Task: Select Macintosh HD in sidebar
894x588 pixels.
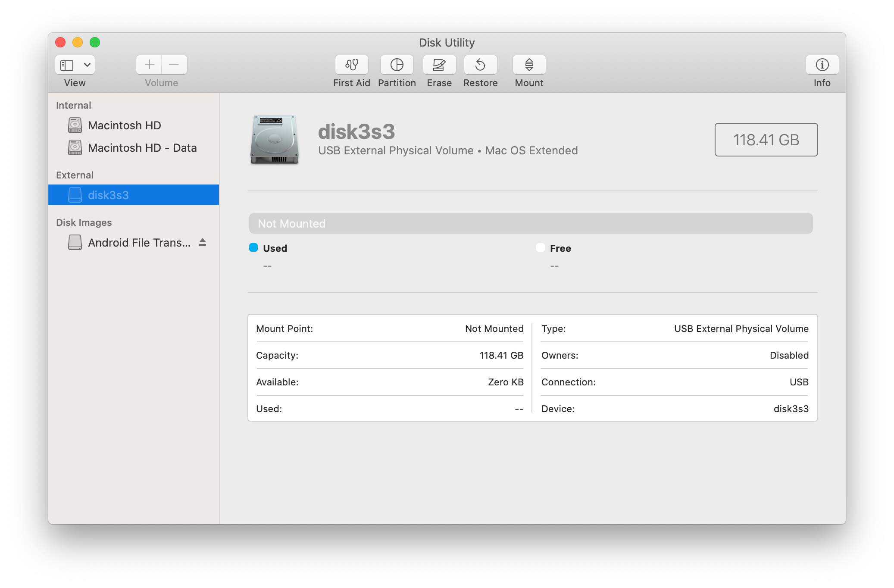Action: 124,125
